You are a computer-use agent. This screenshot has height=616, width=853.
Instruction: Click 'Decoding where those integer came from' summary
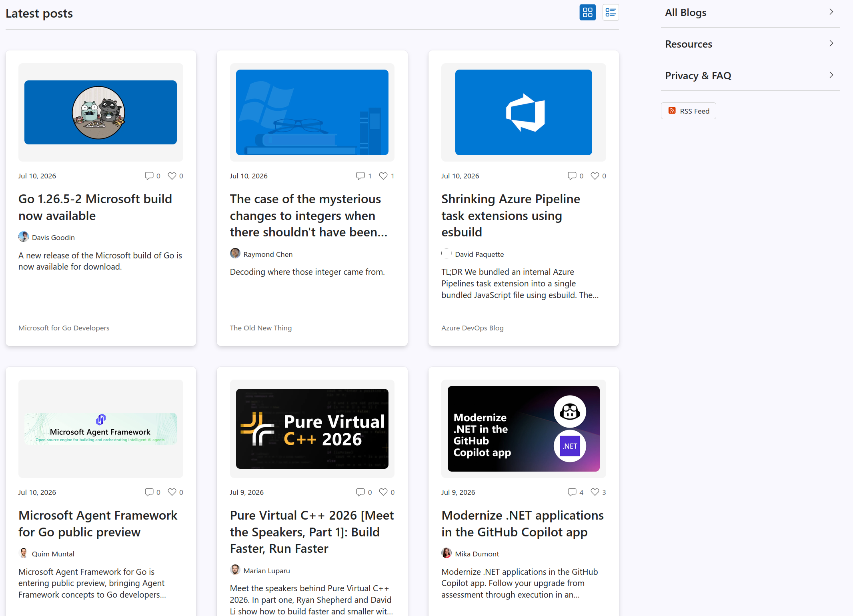(x=307, y=272)
